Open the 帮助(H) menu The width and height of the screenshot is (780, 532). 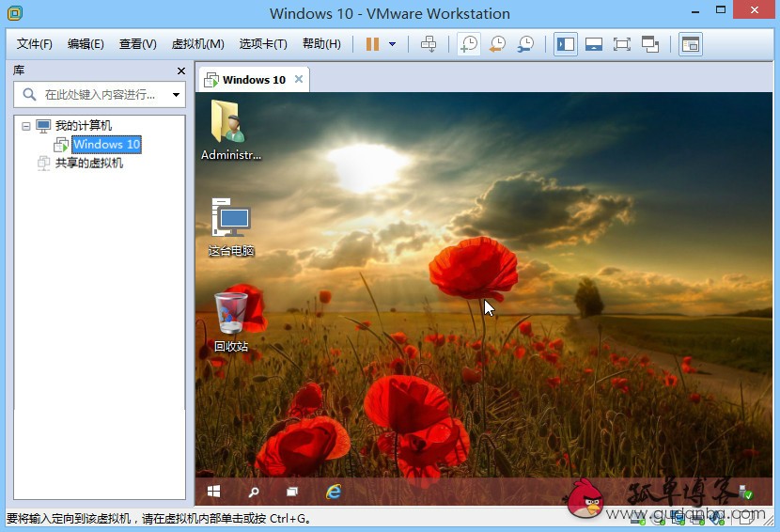click(x=321, y=44)
